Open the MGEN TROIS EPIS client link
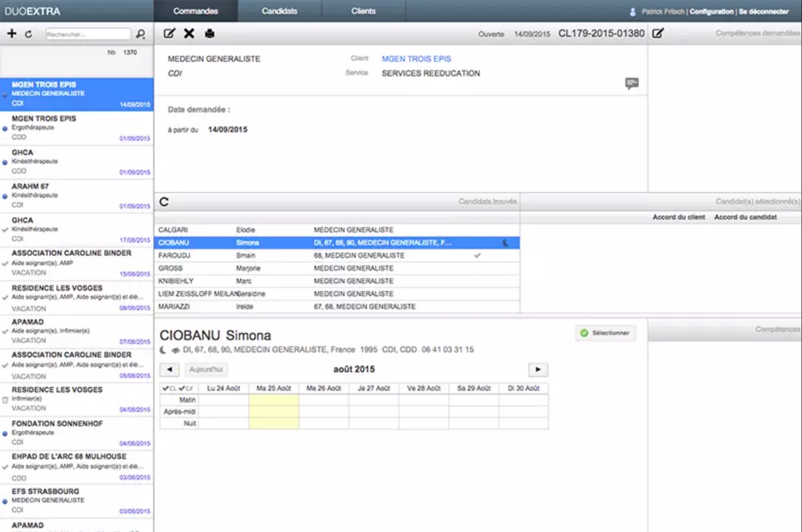Screen dimensions: 802x532 pos(416,59)
